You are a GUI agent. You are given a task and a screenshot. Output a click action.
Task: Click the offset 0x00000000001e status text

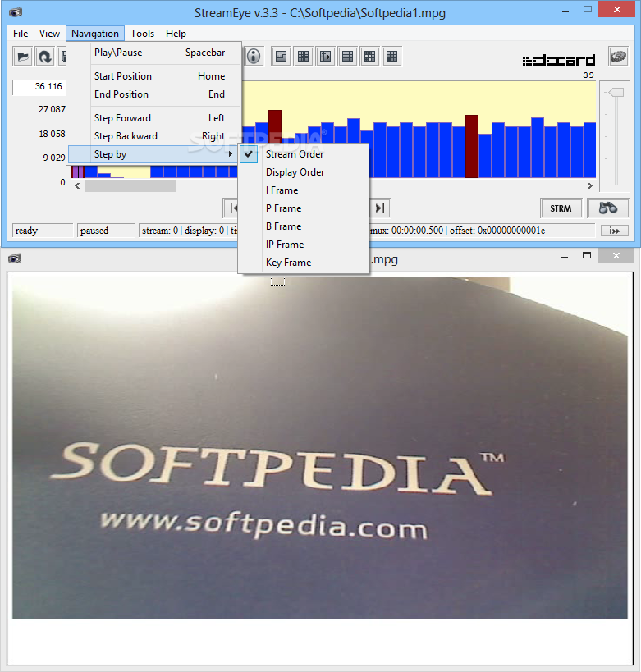click(497, 231)
